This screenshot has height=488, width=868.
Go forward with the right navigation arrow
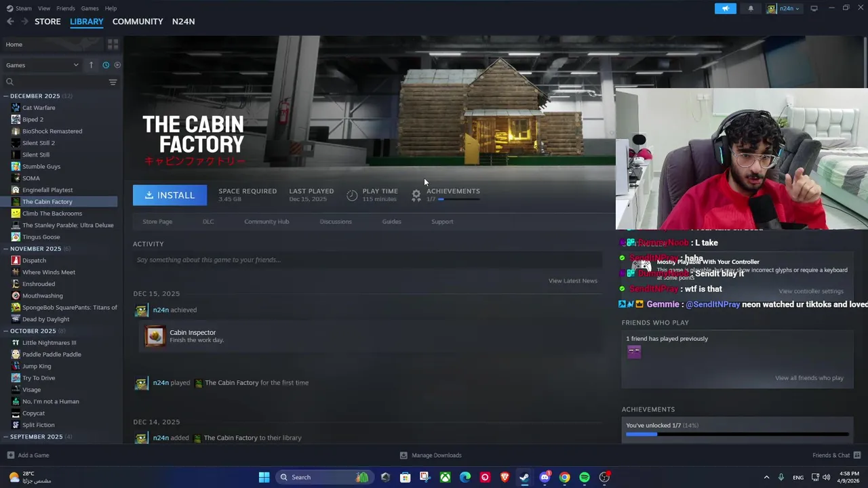click(24, 22)
